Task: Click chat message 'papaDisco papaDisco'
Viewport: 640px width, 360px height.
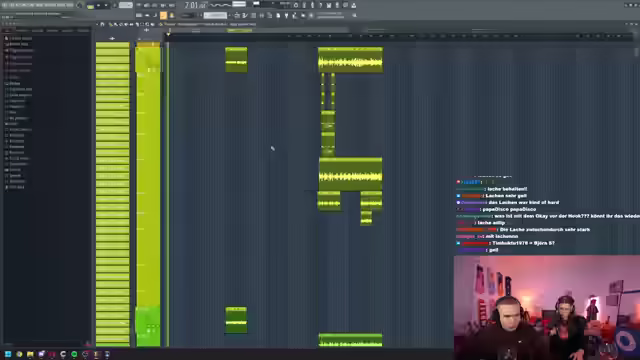Action: coord(509,209)
